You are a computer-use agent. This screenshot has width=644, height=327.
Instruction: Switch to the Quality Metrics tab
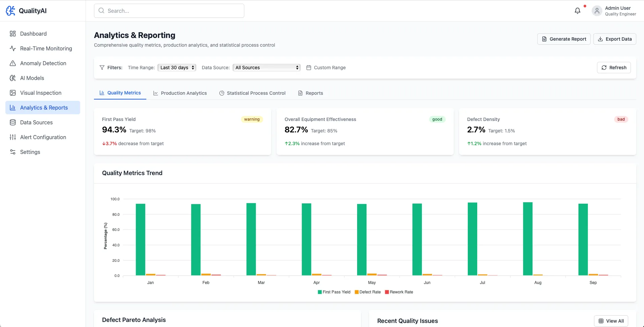120,93
